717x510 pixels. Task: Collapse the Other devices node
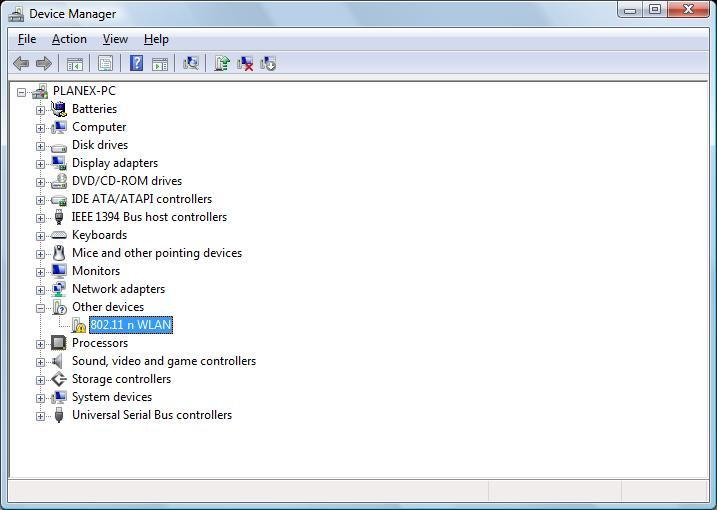click(x=40, y=308)
